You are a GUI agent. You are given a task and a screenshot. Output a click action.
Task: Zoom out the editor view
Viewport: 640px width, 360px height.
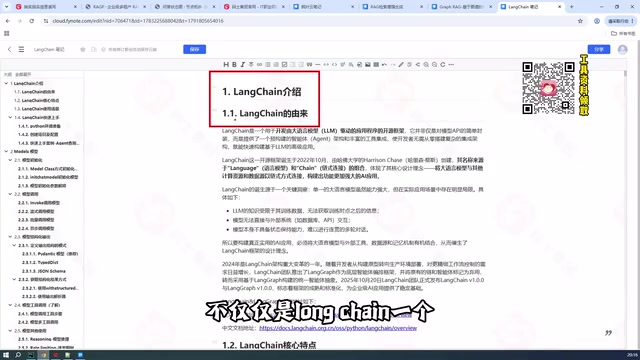pyautogui.click(x=434, y=64)
